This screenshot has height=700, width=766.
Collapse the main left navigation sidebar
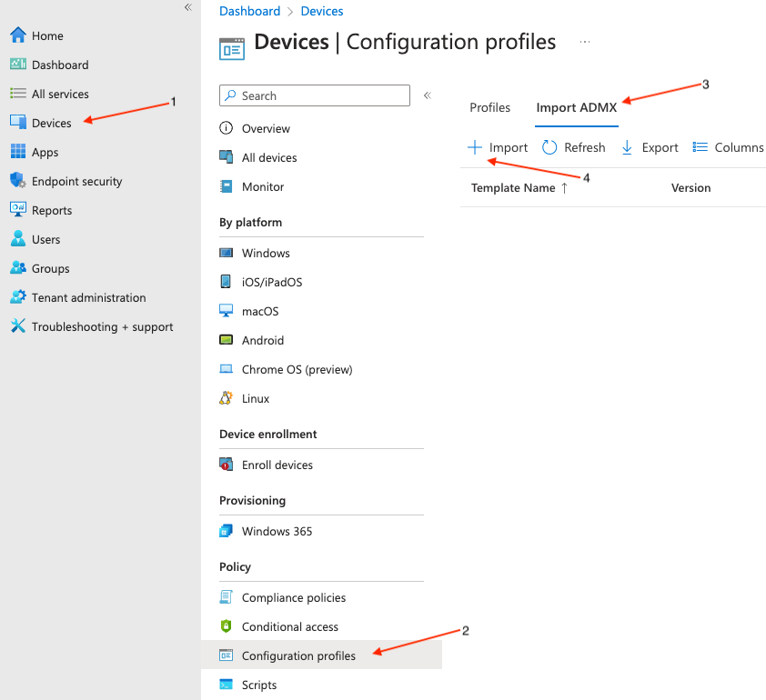point(188,7)
